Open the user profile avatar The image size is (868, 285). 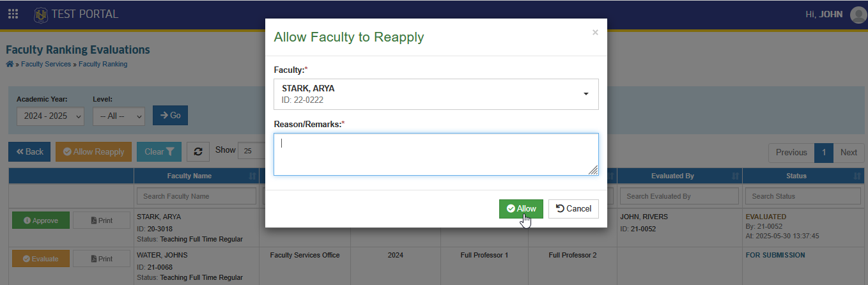click(x=858, y=14)
